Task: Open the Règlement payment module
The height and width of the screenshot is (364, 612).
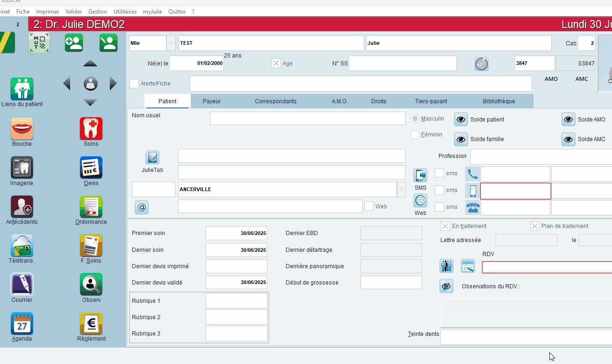Action: (91, 323)
